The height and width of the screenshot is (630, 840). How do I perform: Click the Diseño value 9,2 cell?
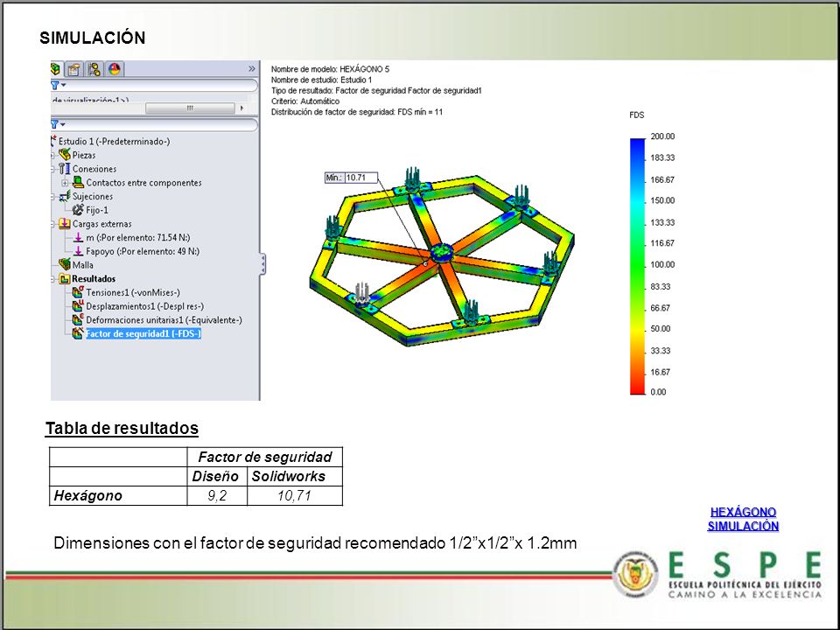pyautogui.click(x=217, y=496)
